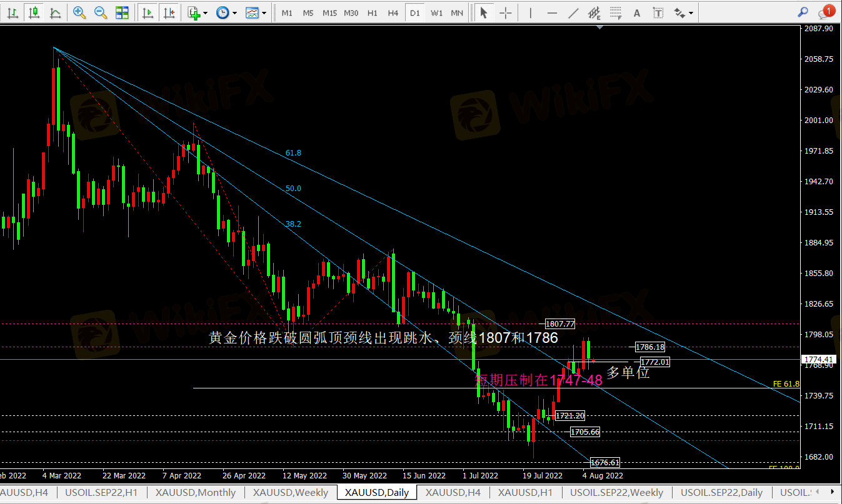Open the indicators list dropdown
The width and height of the screenshot is (842, 504).
[197, 12]
